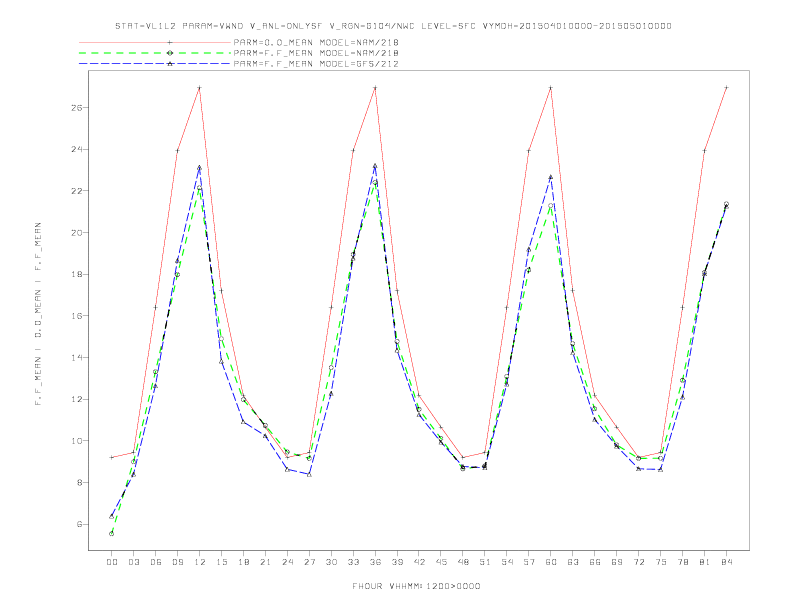Click x-axis tick label 15

point(221,562)
